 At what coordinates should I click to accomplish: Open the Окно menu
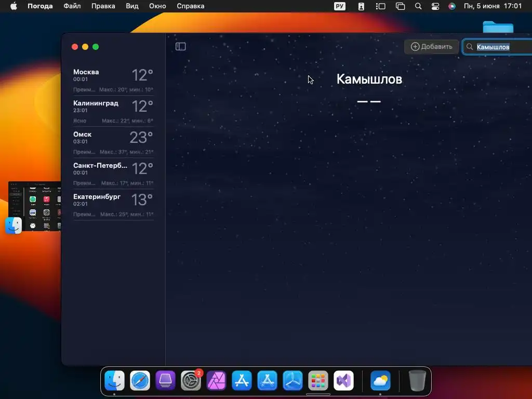[157, 6]
